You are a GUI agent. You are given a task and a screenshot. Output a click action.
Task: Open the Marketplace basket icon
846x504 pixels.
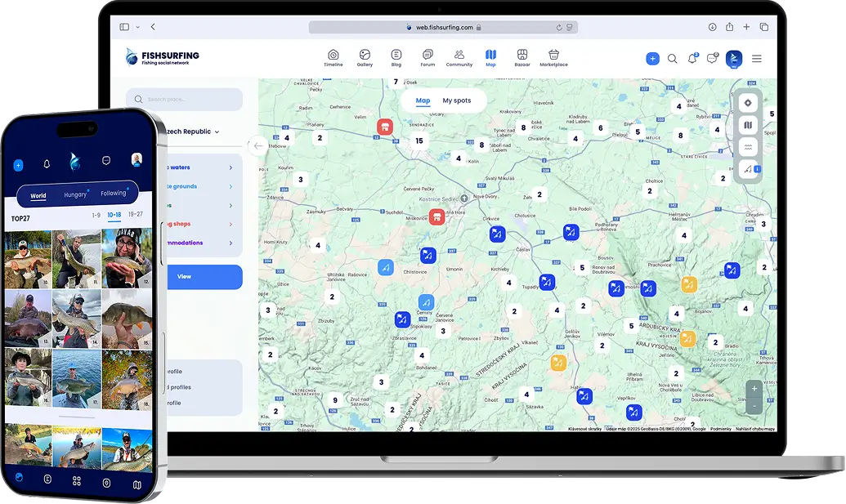(x=553, y=55)
